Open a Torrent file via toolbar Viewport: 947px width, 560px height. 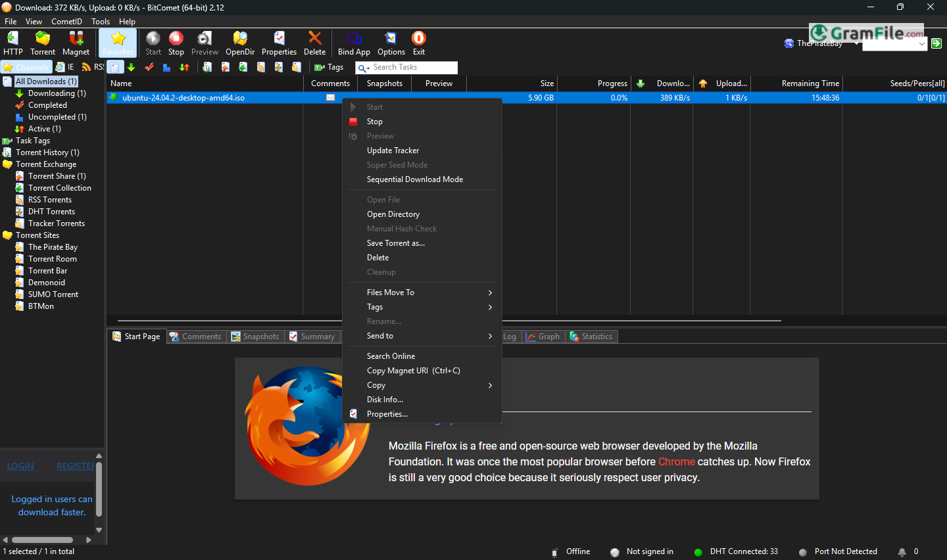[x=43, y=43]
